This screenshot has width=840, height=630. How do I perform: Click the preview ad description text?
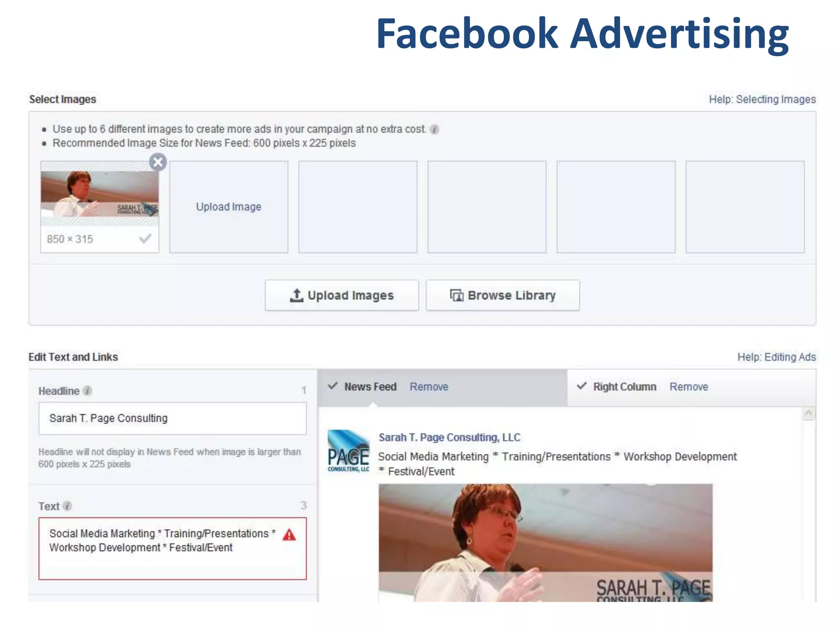coord(557,464)
